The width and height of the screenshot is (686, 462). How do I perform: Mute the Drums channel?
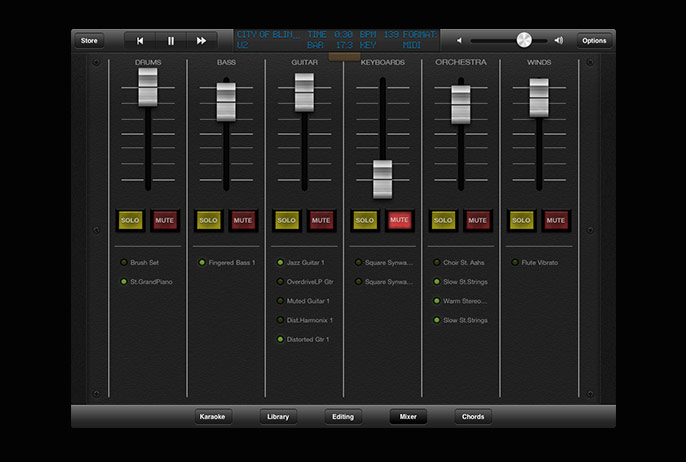164,220
